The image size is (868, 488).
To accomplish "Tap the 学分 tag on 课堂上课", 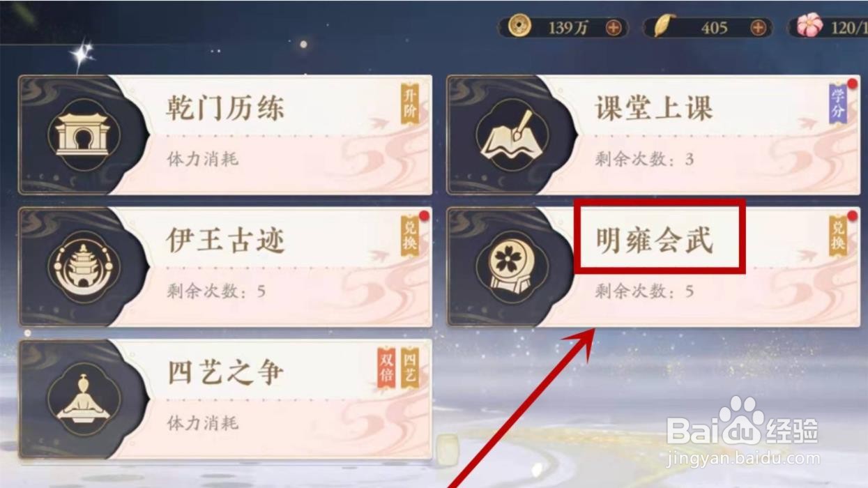I will point(838,104).
